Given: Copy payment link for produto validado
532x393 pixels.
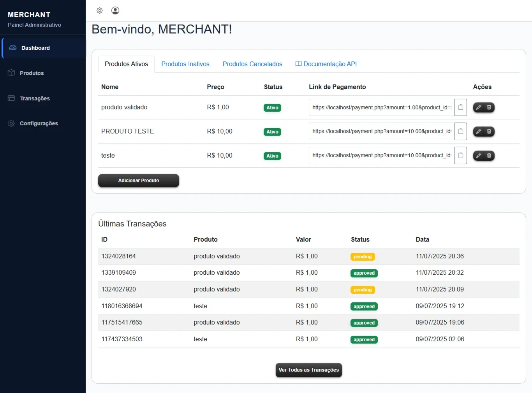Looking at the screenshot, I should 461,107.
